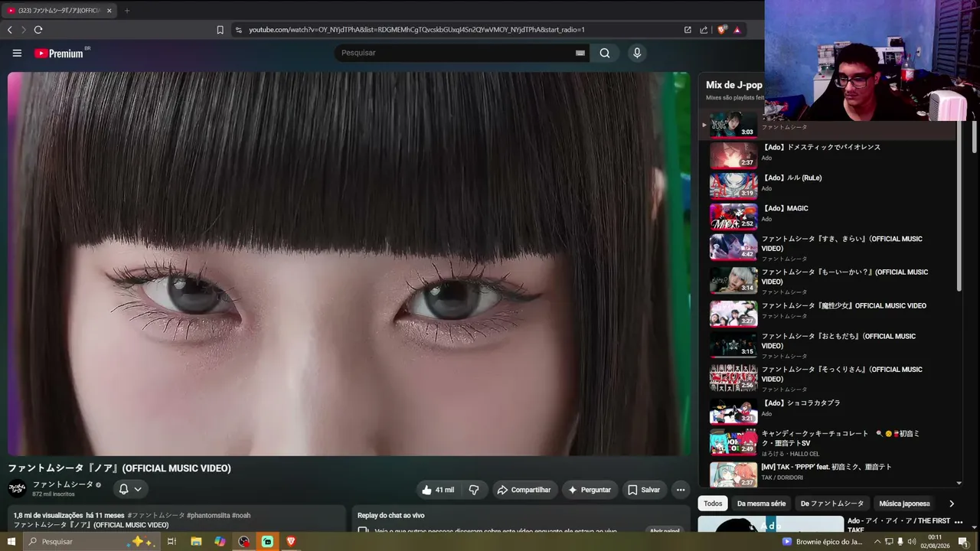Open more actions three-dot menu
Image resolution: width=980 pixels, height=551 pixels.
click(680, 490)
